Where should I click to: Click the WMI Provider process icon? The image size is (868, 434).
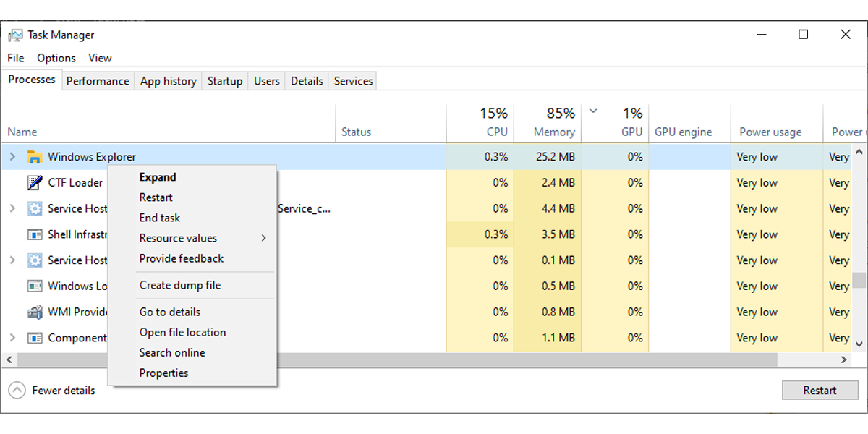pos(34,312)
